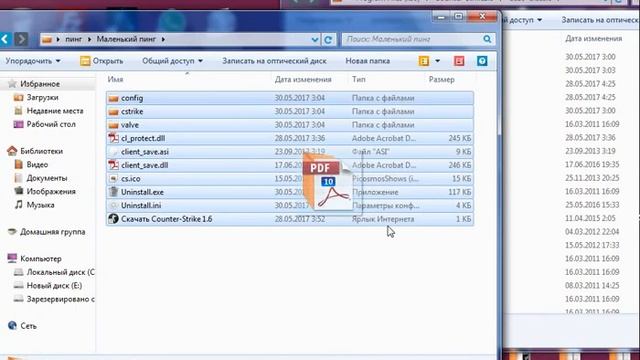Expand the breadcrumb arrow after пинг
Image resolution: width=640 pixels, height=360 pixels.
click(89, 40)
